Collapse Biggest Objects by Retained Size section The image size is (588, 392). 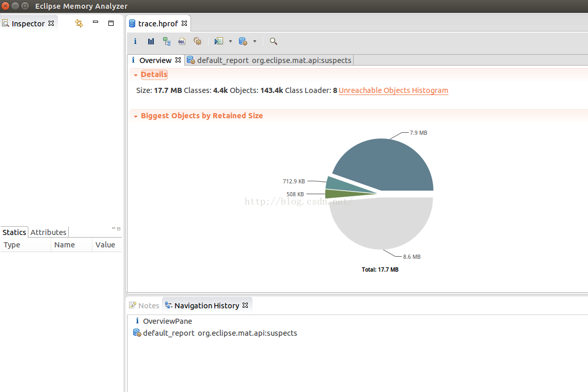tap(136, 116)
